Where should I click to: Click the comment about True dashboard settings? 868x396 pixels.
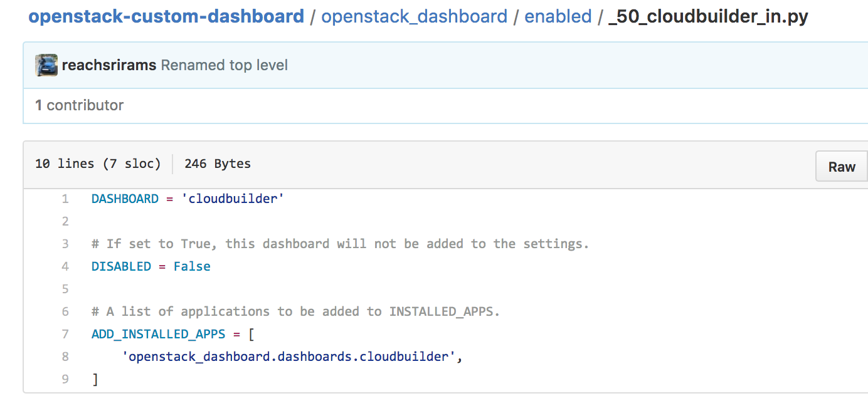[x=341, y=244]
